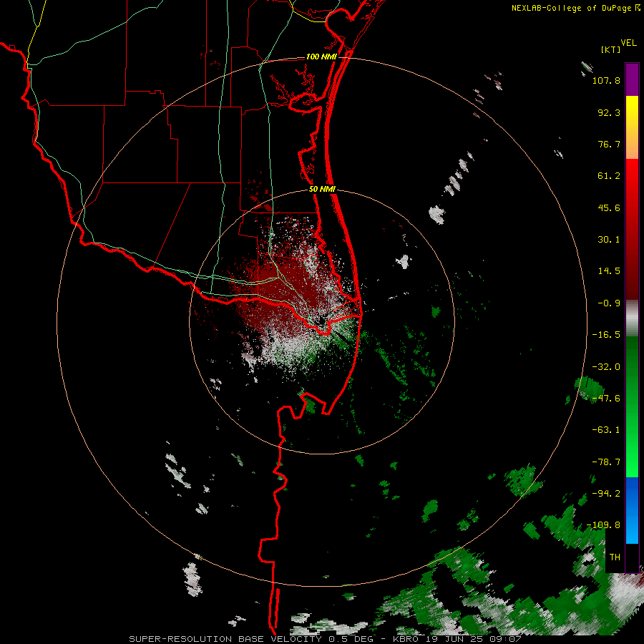Click the Super-Resolution Base Velocity caption
Screen dimensions: 644x644
click(326, 639)
